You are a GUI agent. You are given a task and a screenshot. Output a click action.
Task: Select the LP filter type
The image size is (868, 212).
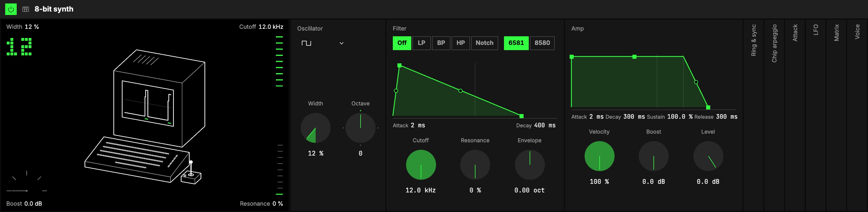[421, 43]
